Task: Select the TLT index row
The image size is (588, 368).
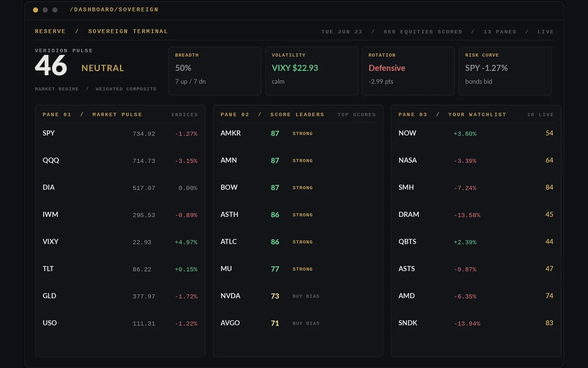Action: (120, 269)
